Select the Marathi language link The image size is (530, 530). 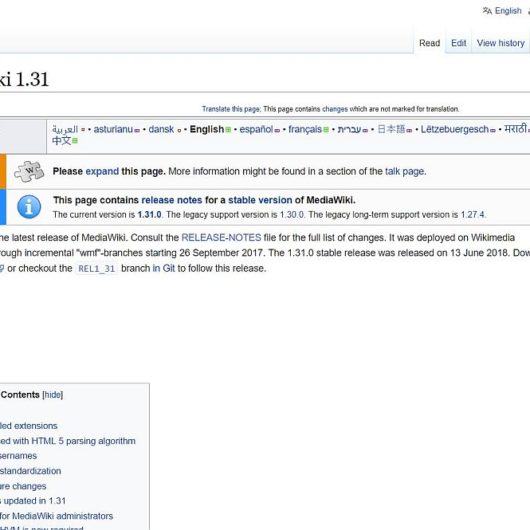tap(515, 129)
